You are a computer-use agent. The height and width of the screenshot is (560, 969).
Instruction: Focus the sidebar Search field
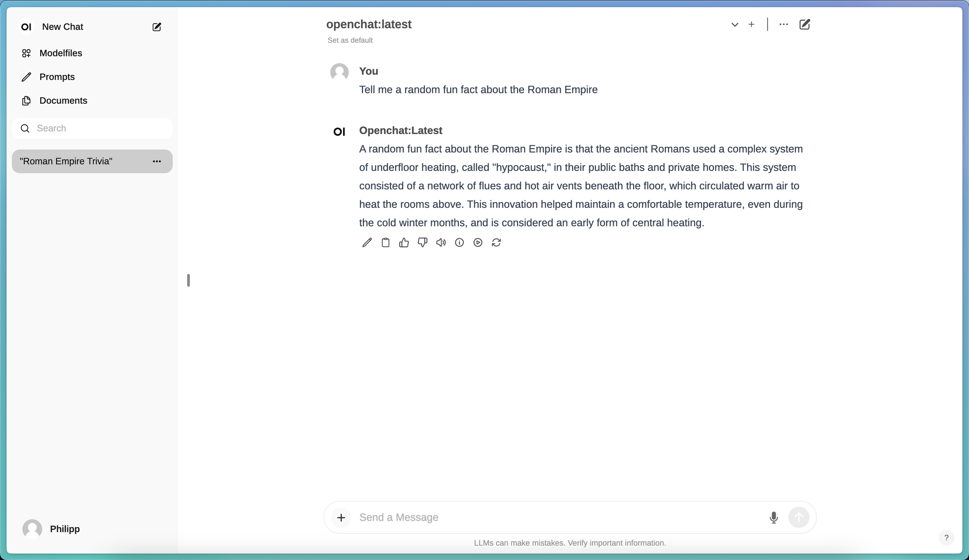(92, 128)
